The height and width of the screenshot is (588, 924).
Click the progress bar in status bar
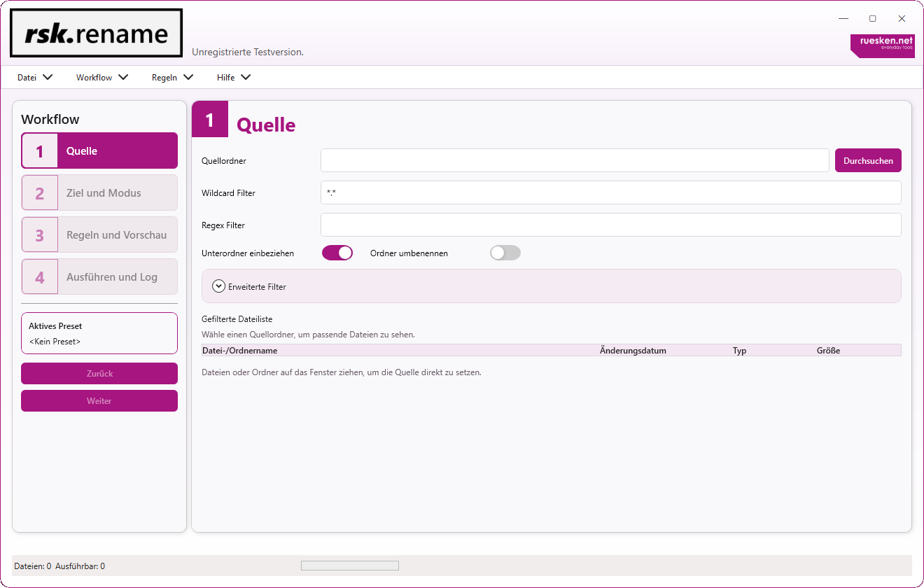(x=349, y=566)
